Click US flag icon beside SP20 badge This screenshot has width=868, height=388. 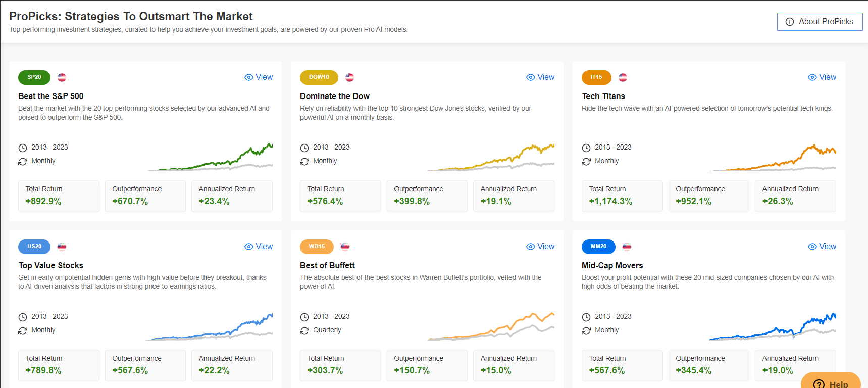(62, 77)
